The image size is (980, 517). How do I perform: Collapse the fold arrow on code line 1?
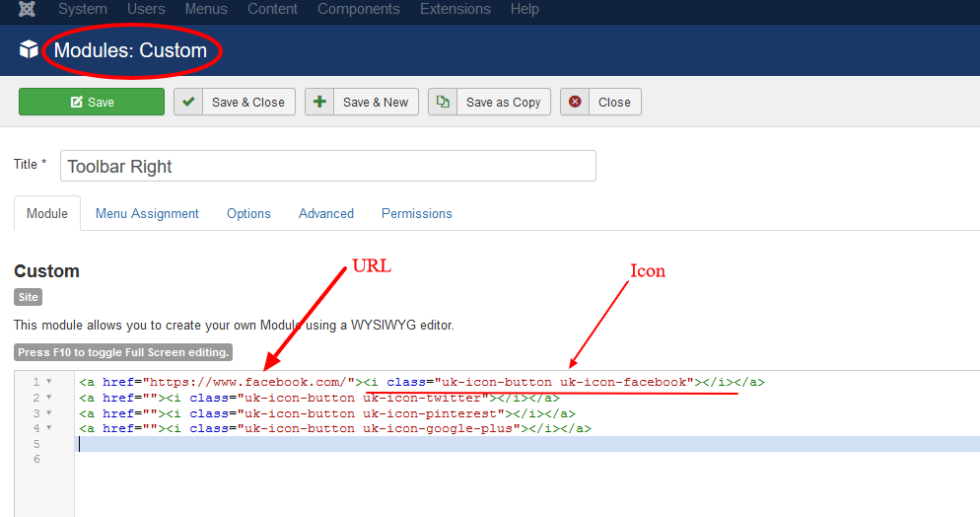tap(48, 382)
